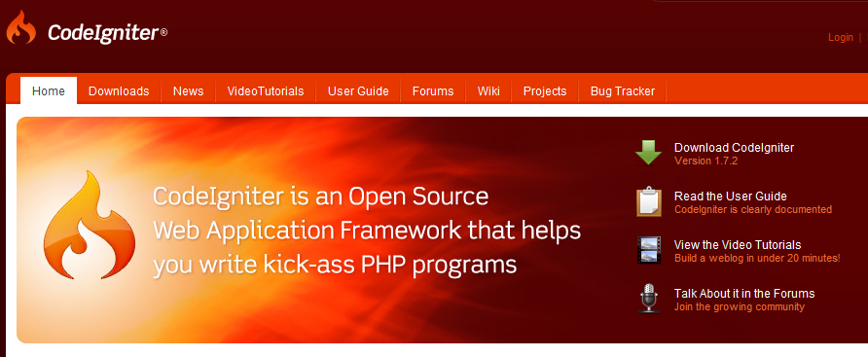Select the Projects tab

pos(545,91)
